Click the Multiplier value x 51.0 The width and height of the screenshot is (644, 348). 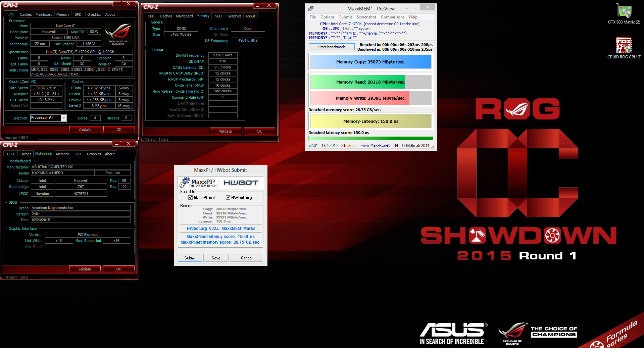point(46,94)
